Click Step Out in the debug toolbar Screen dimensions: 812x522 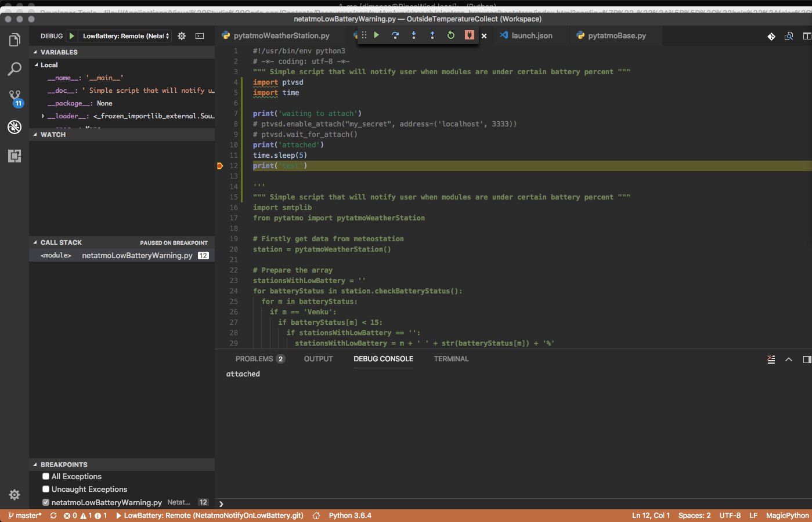[x=432, y=35]
